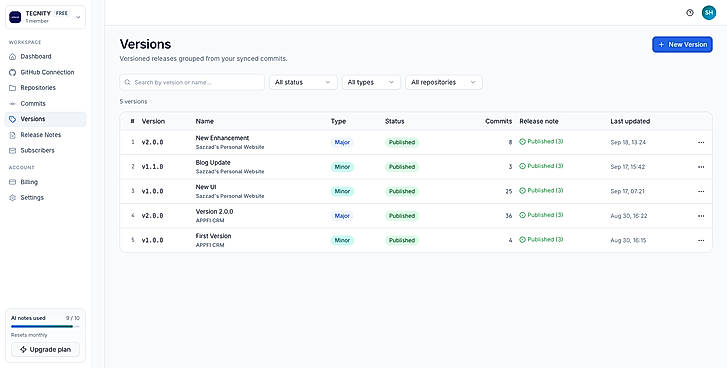This screenshot has height=368, width=727.
Task: Click Upgrade plan button
Action: pyautogui.click(x=45, y=349)
